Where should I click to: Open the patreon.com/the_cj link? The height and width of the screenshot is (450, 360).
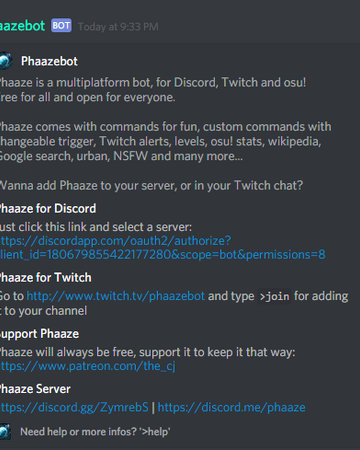pos(88,366)
